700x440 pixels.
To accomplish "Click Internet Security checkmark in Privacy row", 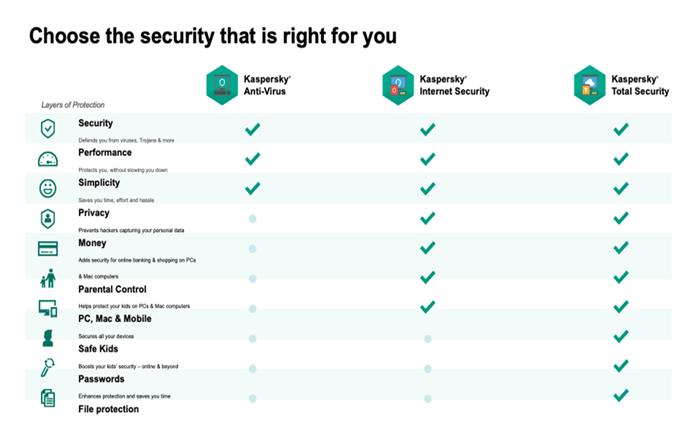I will pos(428,218).
